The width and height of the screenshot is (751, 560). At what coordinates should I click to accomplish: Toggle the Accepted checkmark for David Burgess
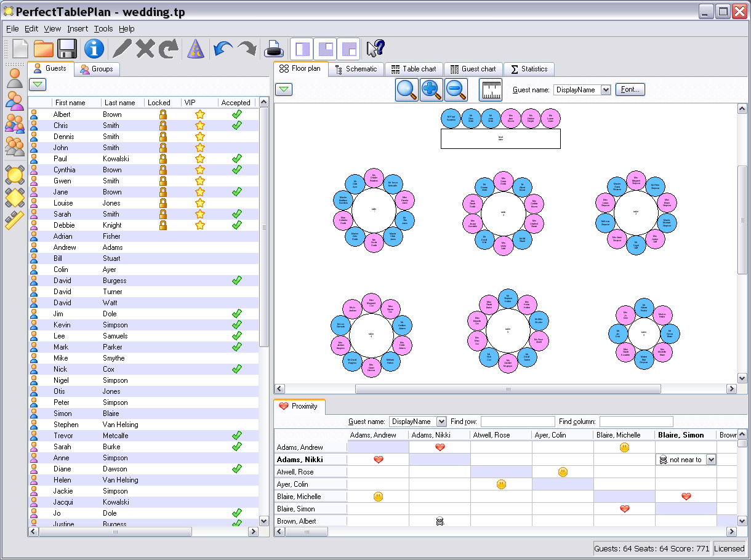coord(236,281)
